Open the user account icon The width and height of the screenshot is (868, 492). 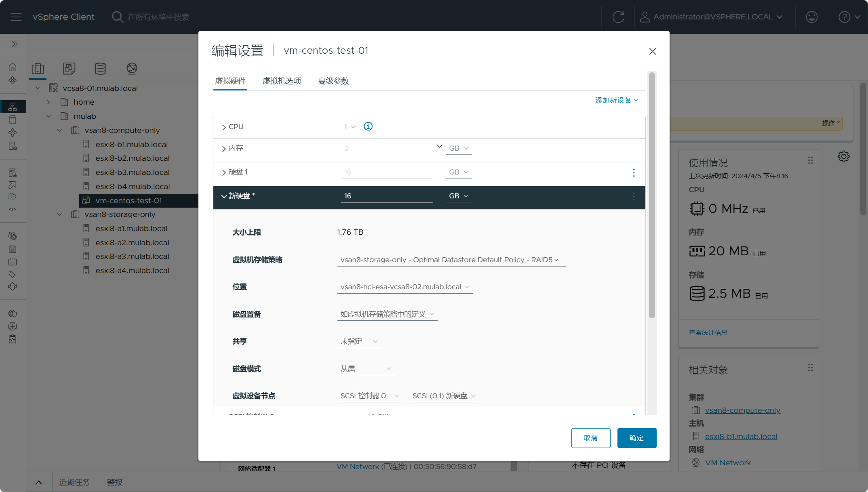point(645,17)
